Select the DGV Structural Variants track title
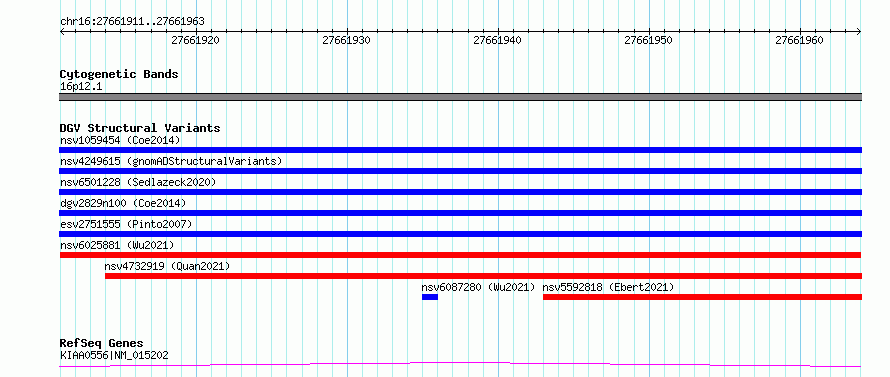890x377 pixels. pyautogui.click(x=140, y=128)
